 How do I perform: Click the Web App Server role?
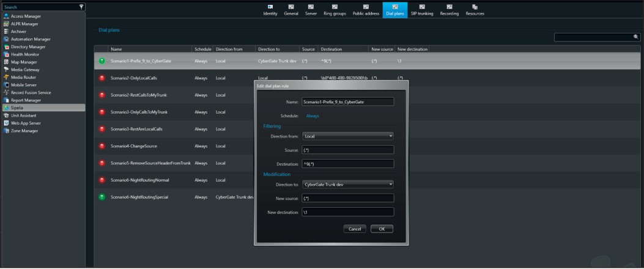[26, 123]
